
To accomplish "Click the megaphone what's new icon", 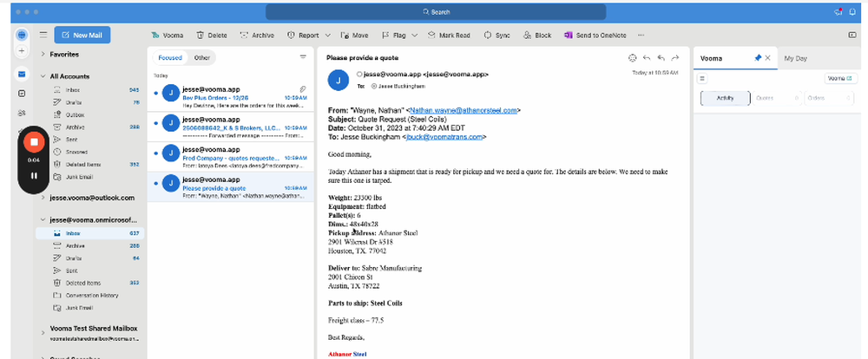I will click(x=838, y=11).
